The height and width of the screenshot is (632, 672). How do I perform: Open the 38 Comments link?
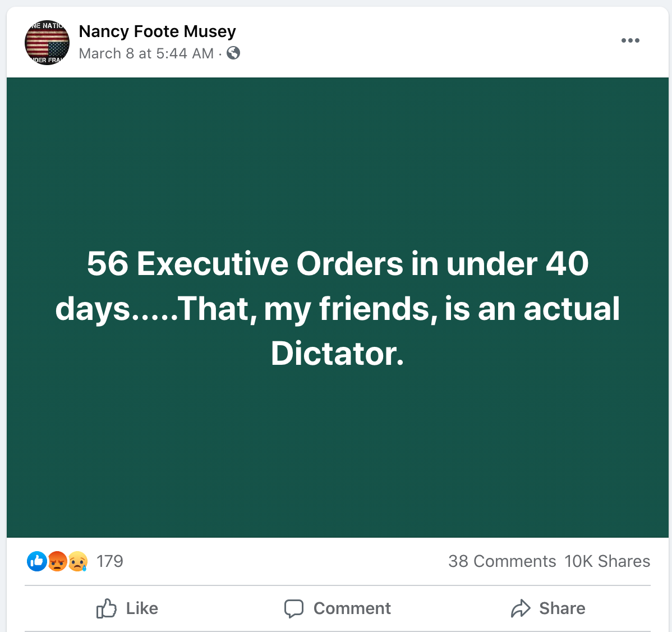click(x=502, y=561)
